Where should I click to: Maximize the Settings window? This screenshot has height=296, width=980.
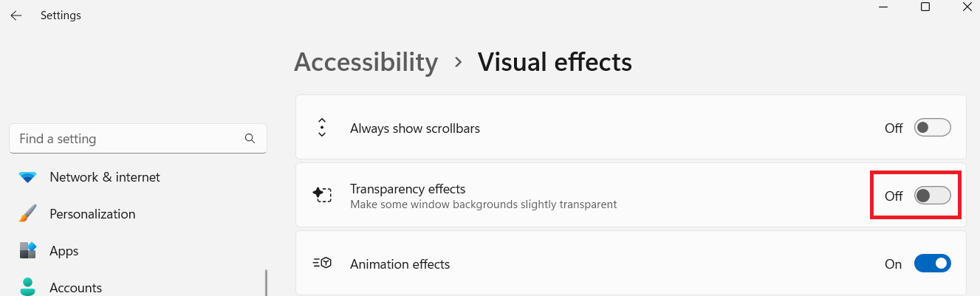pos(925,7)
